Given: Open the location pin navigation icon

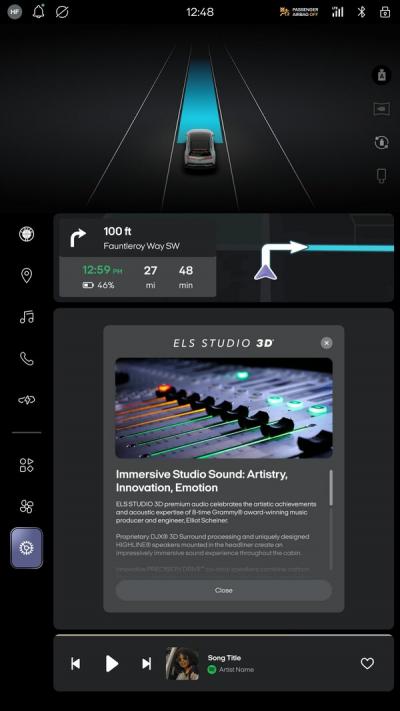Looking at the screenshot, I should point(27,275).
